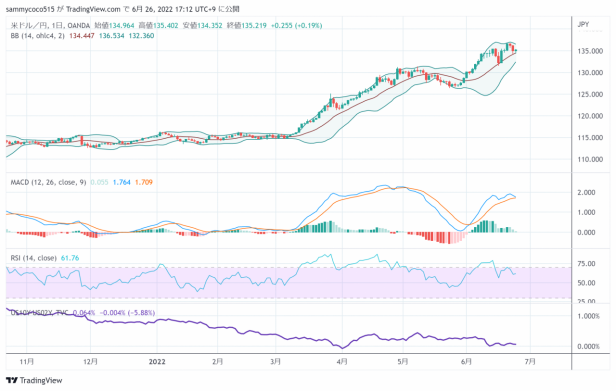Click the BB lower band value 132.360
616x391 pixels.
pos(141,36)
